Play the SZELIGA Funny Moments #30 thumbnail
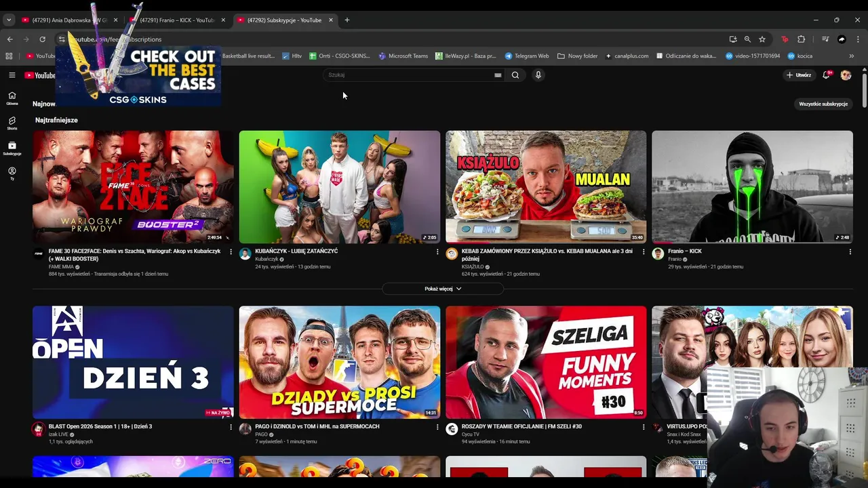Screen dimensions: 868x488 point(546,362)
